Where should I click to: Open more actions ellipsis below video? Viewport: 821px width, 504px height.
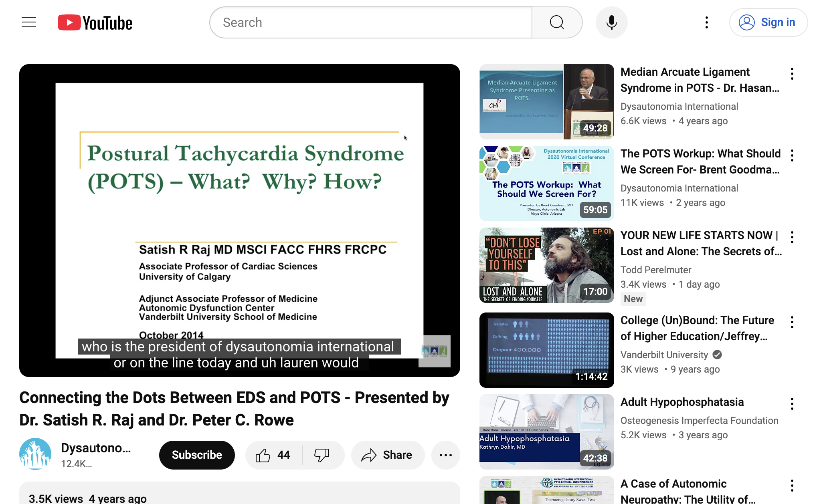[445, 455]
